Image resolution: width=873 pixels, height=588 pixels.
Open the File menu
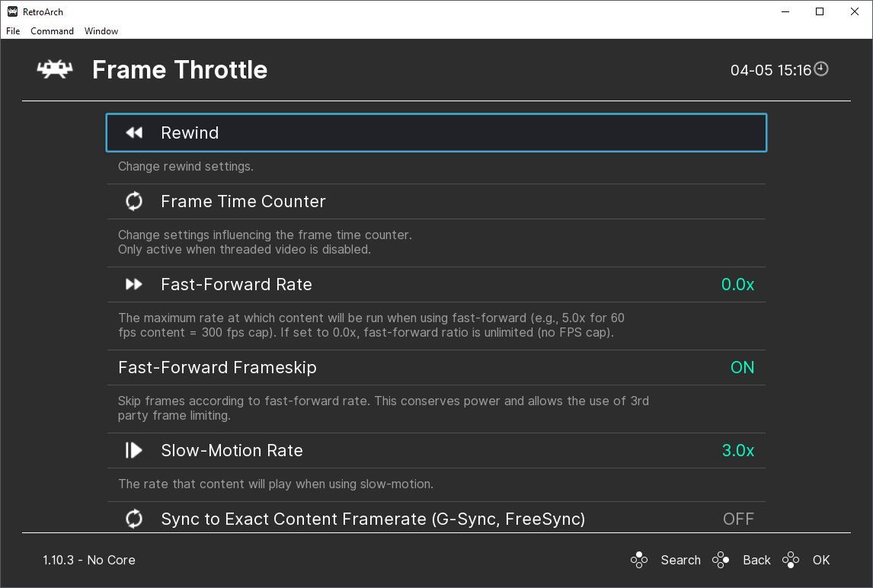(x=13, y=31)
